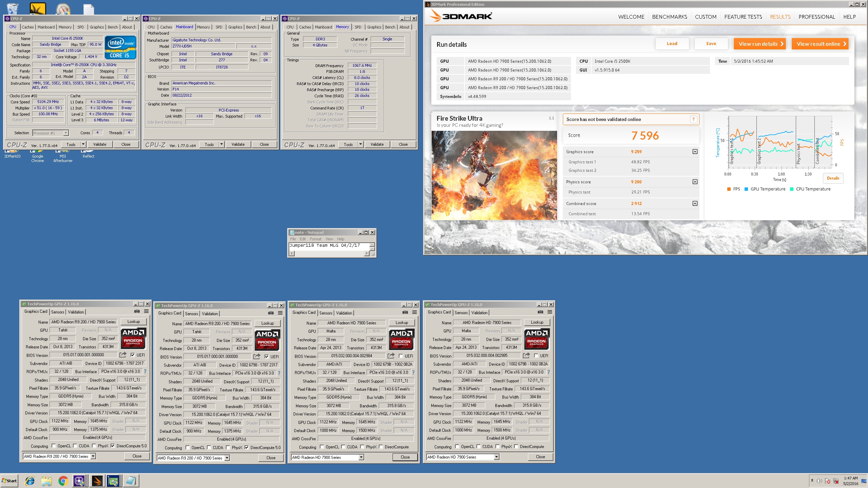
Task: Click View run details button
Action: 760,44
